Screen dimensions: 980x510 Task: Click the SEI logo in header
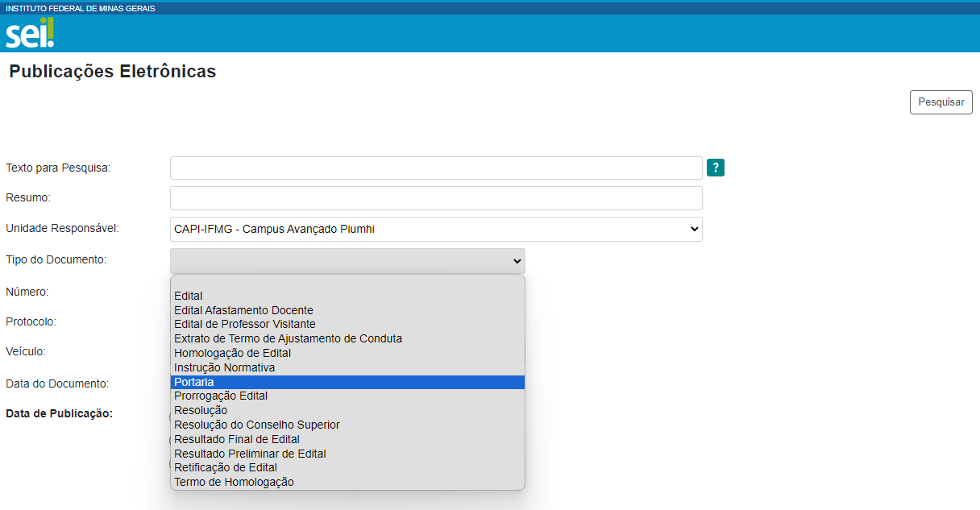[30, 34]
